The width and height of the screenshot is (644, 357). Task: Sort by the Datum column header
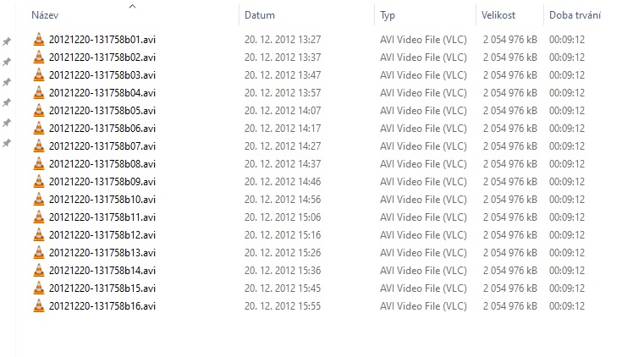tap(260, 15)
